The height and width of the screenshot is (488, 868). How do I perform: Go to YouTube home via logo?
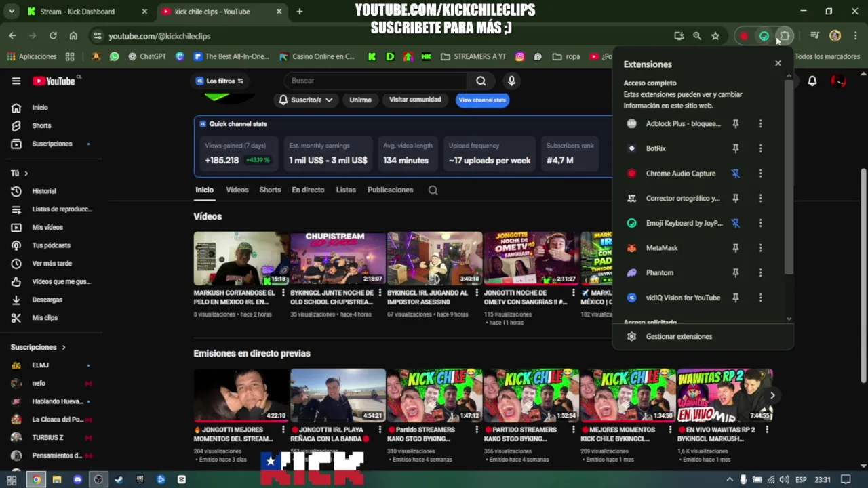54,81
